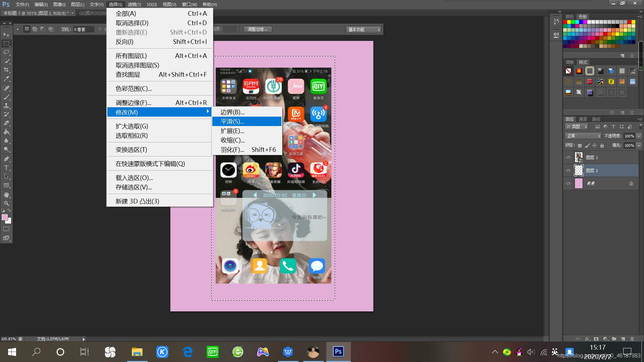Select the Pen tool

click(6, 159)
